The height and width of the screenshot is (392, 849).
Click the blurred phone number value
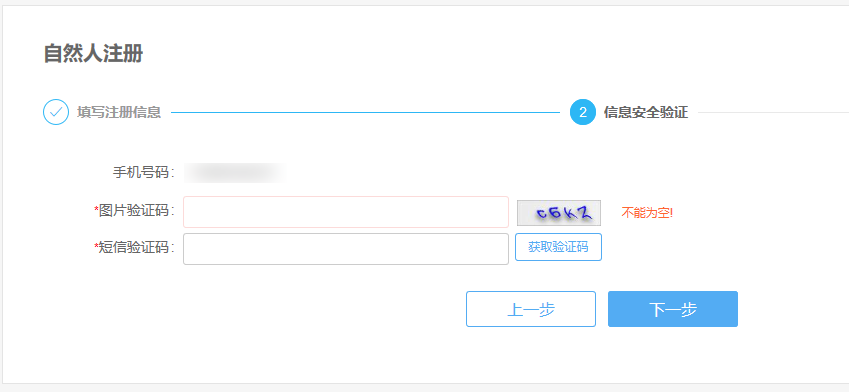[x=234, y=173]
